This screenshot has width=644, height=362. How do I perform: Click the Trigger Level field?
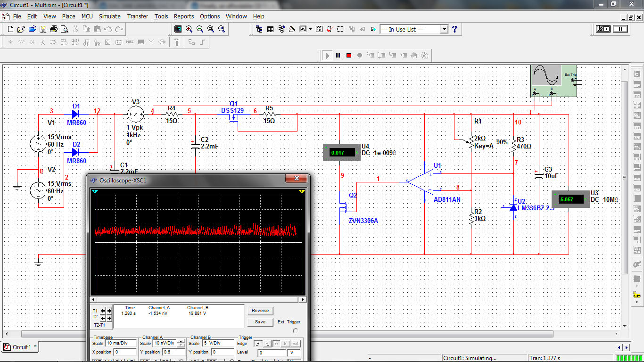point(272,352)
